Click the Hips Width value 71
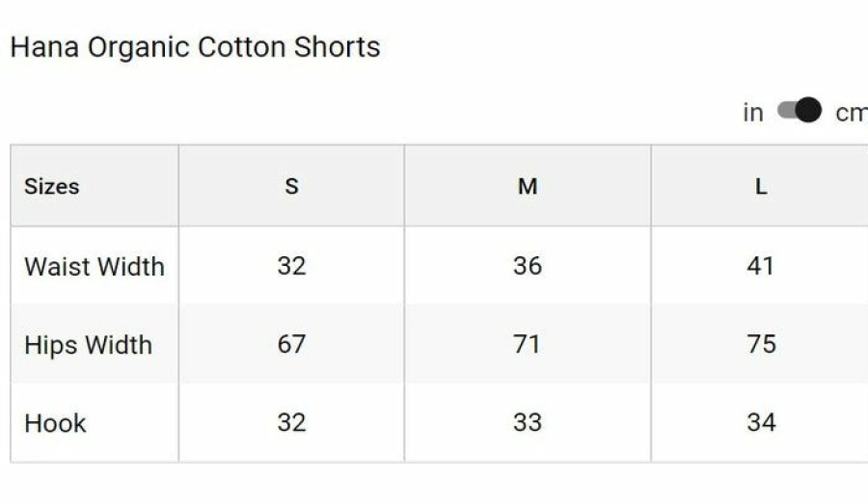Image resolution: width=868 pixels, height=503 pixels. click(x=527, y=344)
